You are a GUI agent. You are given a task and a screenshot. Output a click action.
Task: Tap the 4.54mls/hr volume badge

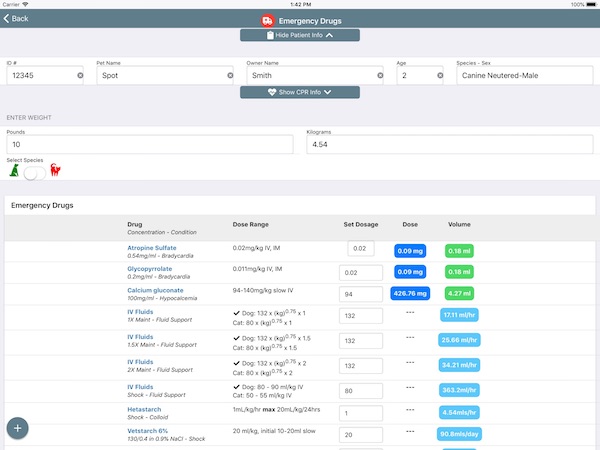(x=459, y=412)
